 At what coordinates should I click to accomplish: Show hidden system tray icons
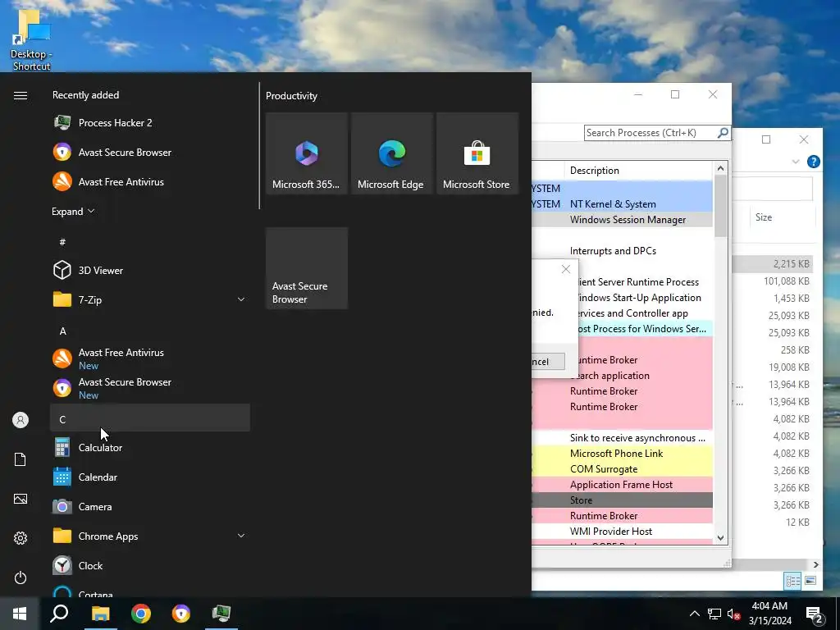coord(694,614)
